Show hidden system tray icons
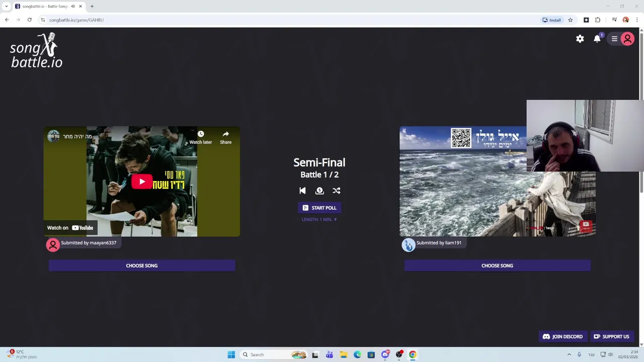644x362 pixels. pos(569,354)
